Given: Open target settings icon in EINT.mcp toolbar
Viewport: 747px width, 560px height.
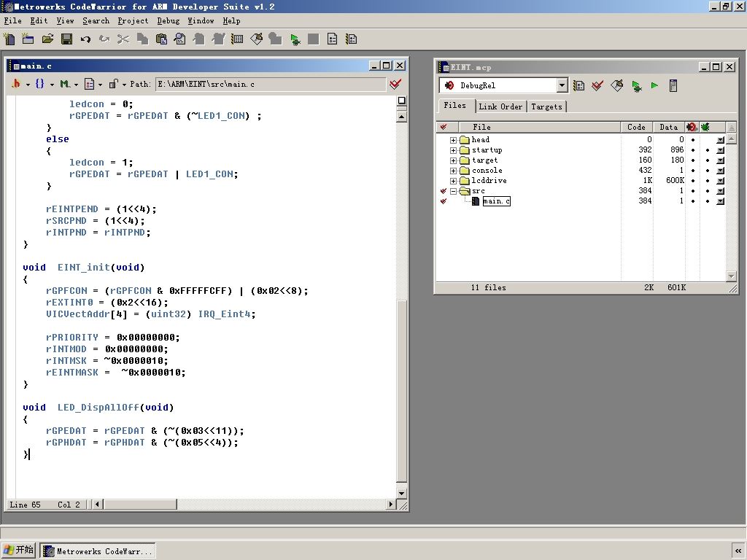Looking at the screenshot, I should pos(578,86).
